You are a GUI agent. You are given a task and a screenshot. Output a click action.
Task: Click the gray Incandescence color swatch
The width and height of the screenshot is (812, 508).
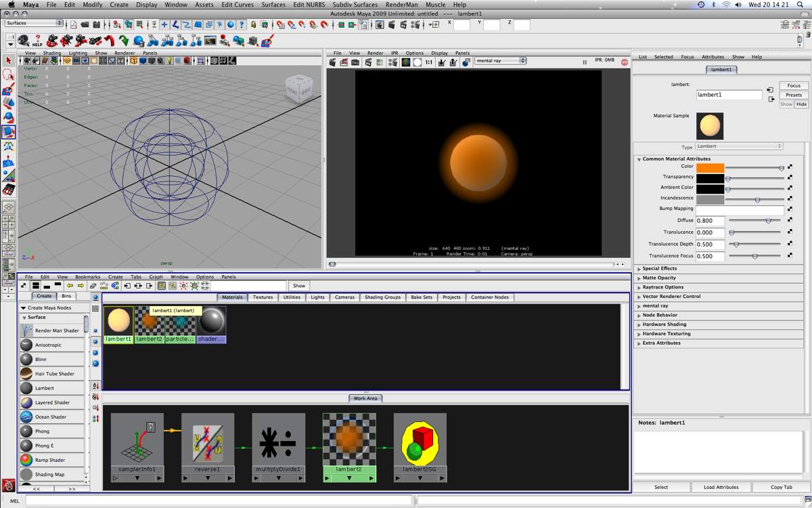710,199
